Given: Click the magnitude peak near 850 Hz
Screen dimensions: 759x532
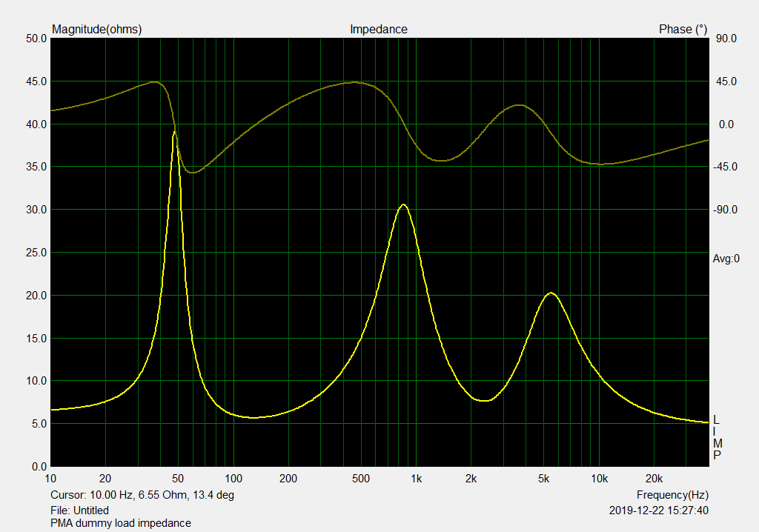Looking at the screenshot, I should coord(403,205).
